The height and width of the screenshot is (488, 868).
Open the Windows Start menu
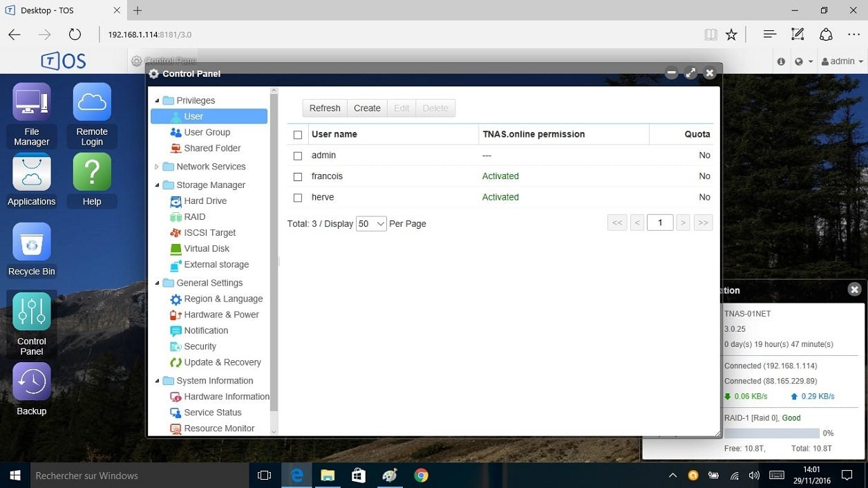tap(14, 476)
